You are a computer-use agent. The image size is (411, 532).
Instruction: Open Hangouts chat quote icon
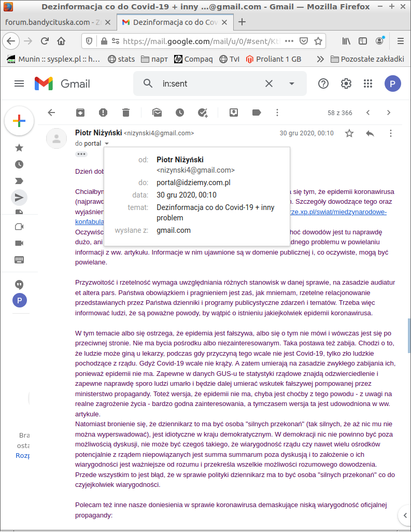click(19, 285)
